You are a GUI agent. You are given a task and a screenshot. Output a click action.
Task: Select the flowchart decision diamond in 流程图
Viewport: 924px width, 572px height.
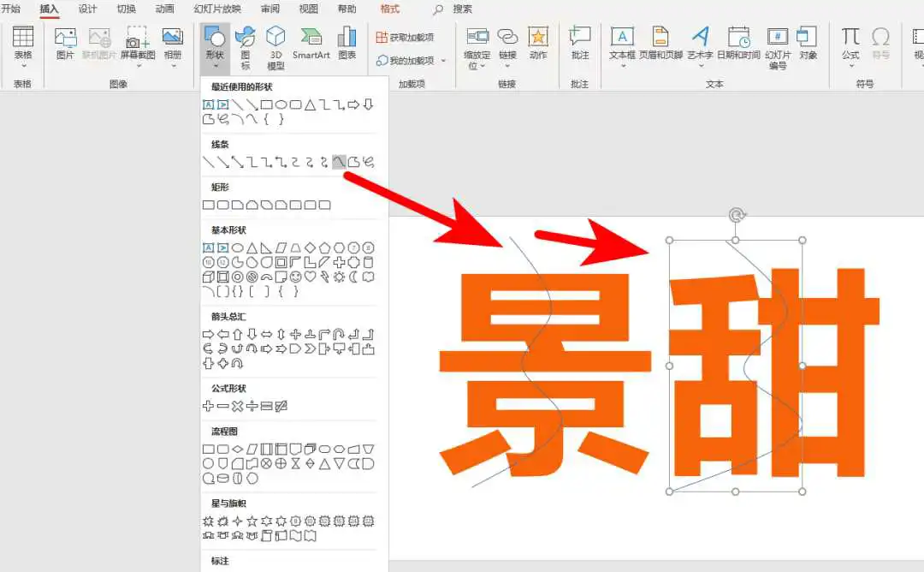238,450
